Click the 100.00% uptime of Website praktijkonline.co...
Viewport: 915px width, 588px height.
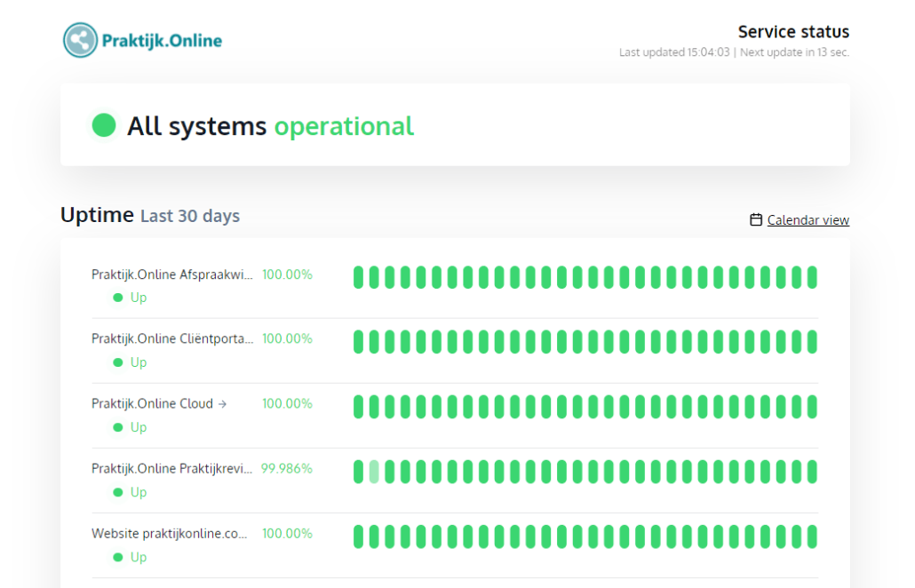pos(287,533)
